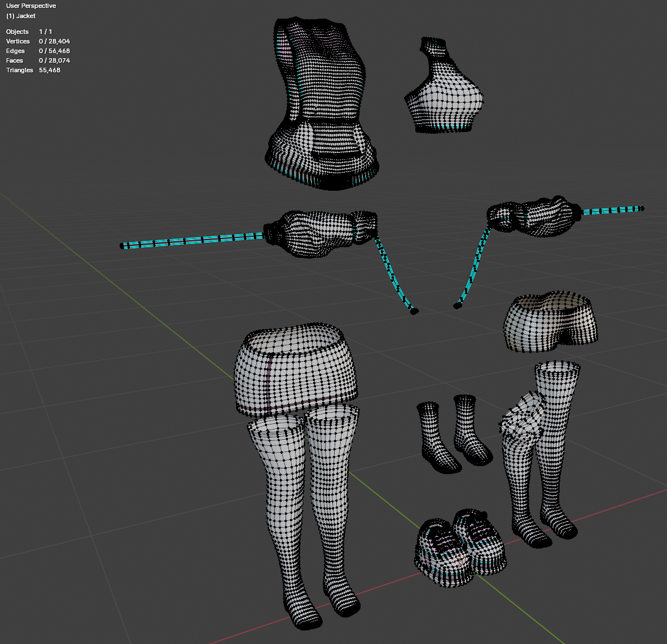This screenshot has width=667, height=644.
Task: Click the "Faces" statistics label
Action: (x=15, y=60)
